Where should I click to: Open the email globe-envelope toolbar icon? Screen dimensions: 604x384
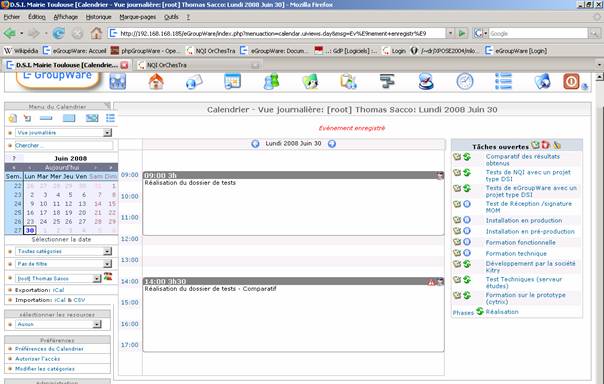point(194,82)
